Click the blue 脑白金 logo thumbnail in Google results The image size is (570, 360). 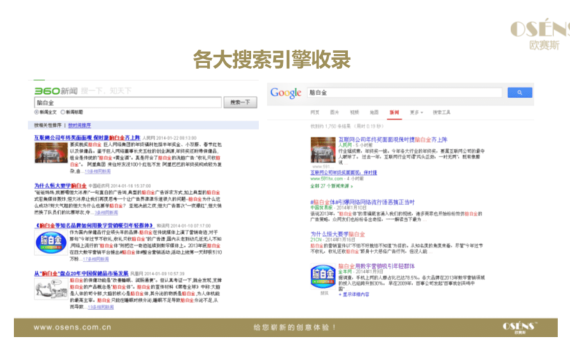(323, 276)
